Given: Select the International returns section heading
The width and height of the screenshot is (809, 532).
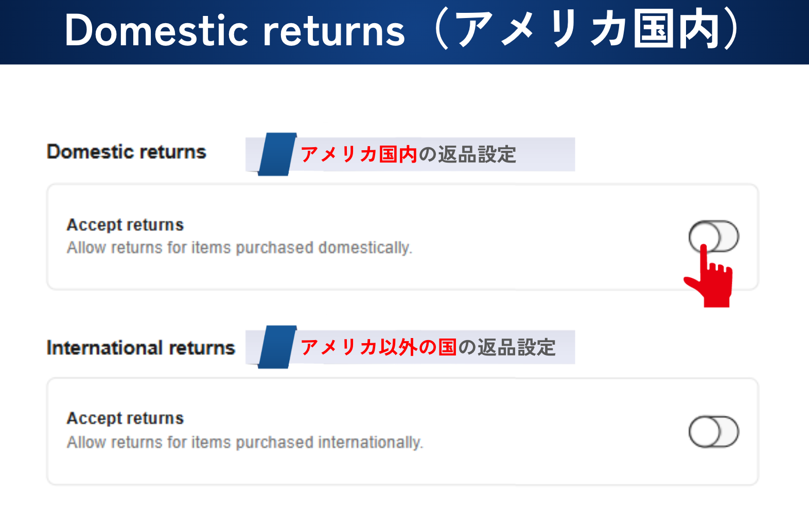Looking at the screenshot, I should (x=140, y=348).
